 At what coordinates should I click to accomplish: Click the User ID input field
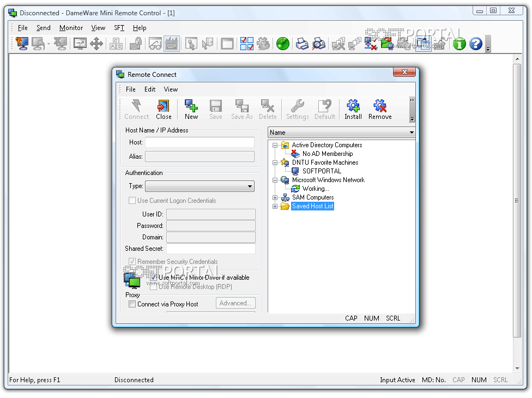click(x=211, y=214)
